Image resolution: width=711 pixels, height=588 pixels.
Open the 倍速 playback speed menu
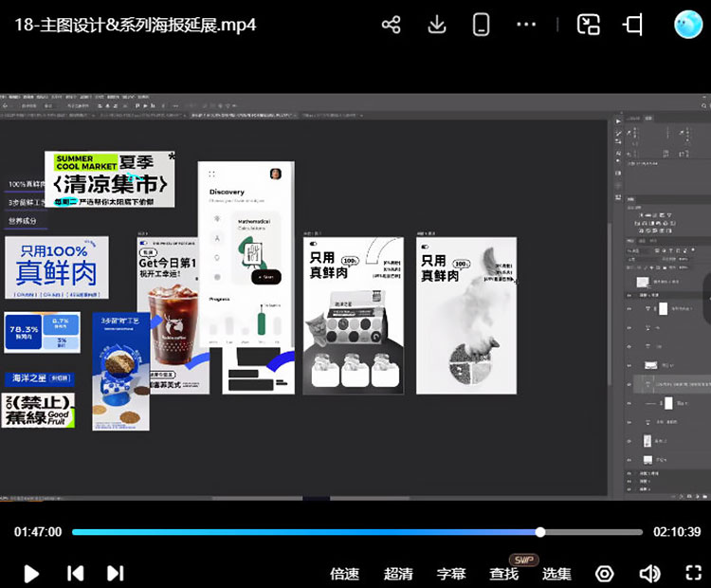pyautogui.click(x=344, y=573)
